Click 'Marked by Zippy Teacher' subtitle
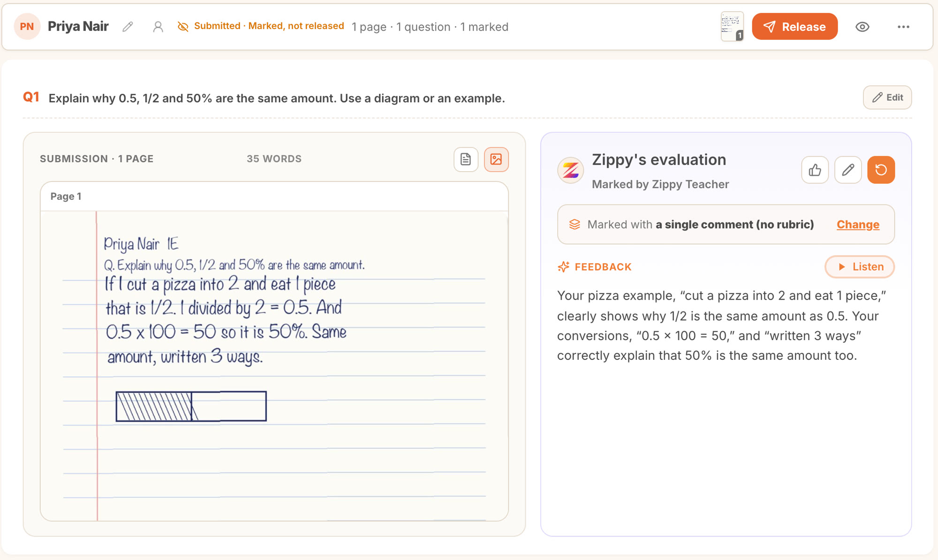The image size is (938, 560). [660, 184]
